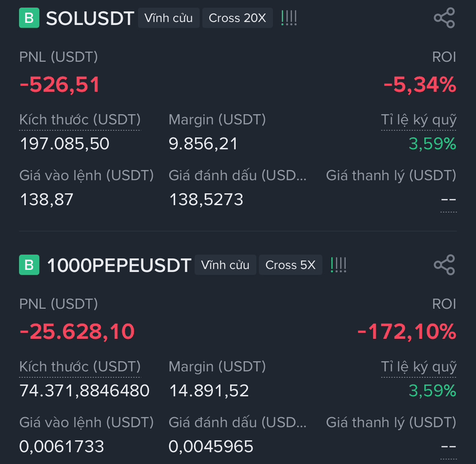
Task: Open 1000PEPEUSDT ADL indicator bars
Action: point(338,265)
